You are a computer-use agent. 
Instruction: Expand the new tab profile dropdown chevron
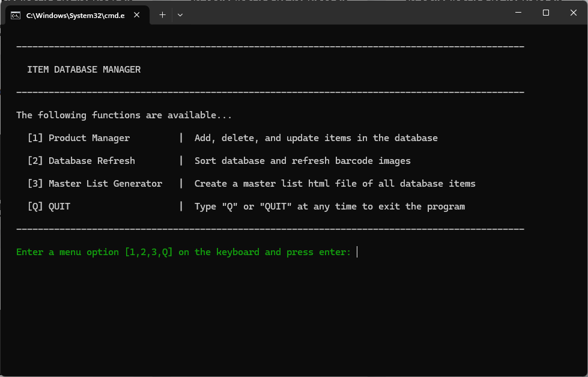(x=180, y=15)
